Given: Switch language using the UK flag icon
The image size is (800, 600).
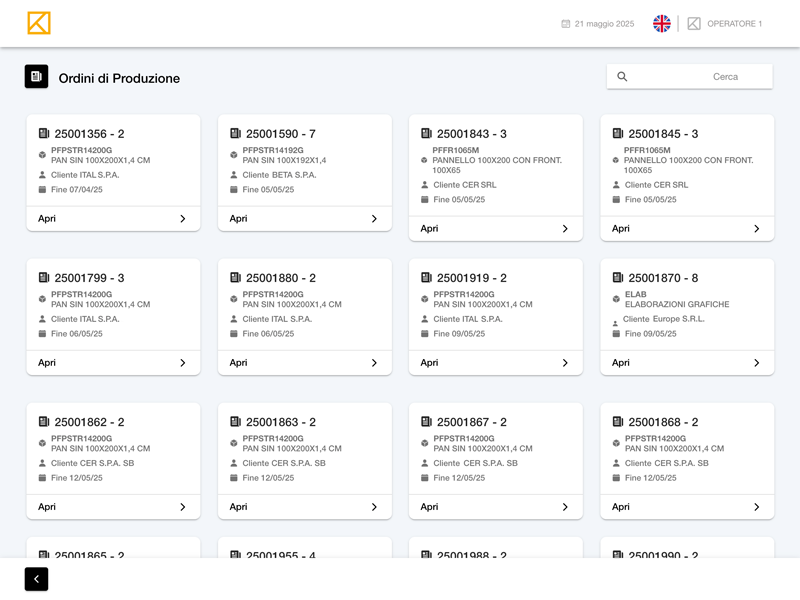Looking at the screenshot, I should [662, 24].
